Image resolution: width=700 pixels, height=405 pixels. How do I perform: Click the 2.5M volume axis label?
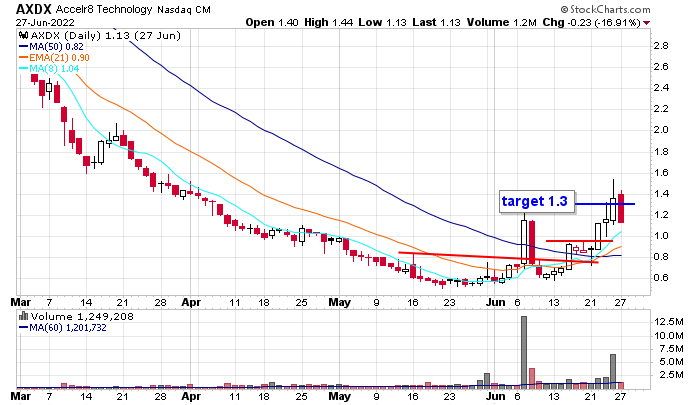click(x=672, y=374)
